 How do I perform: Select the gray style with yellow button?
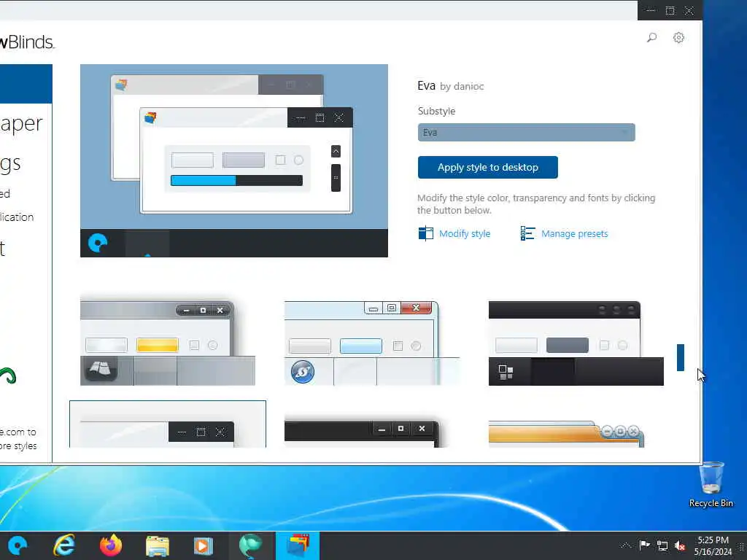click(168, 343)
